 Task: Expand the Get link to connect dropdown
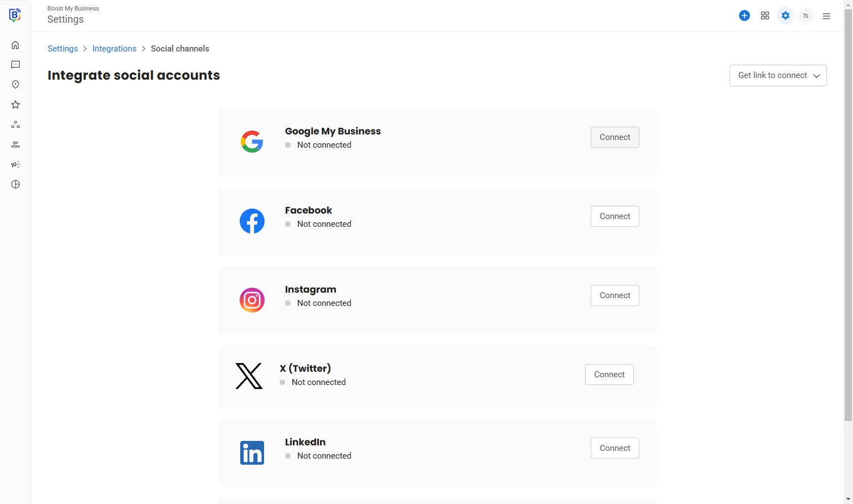point(778,75)
